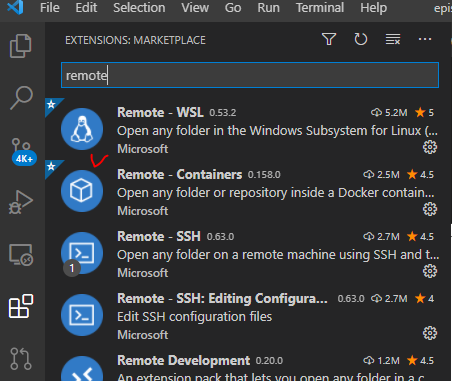Filter extensions using the funnel icon

(x=329, y=39)
